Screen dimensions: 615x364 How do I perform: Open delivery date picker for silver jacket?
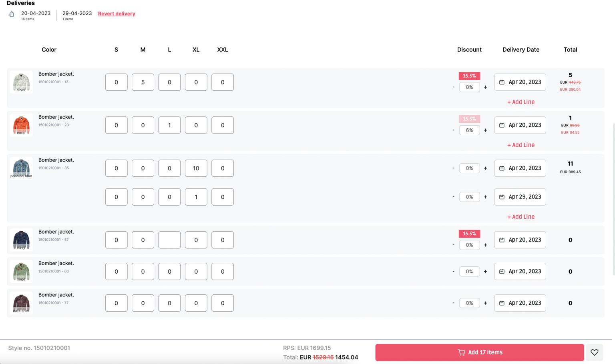click(x=520, y=82)
